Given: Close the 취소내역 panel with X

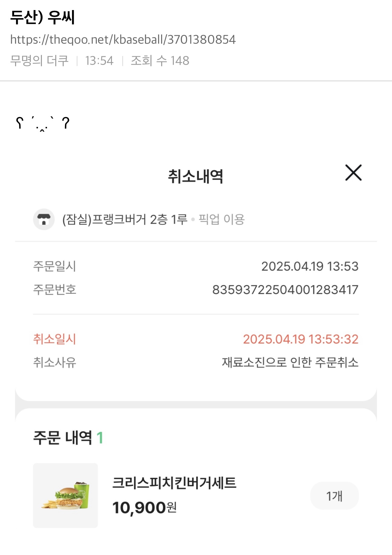Looking at the screenshot, I should point(353,173).
